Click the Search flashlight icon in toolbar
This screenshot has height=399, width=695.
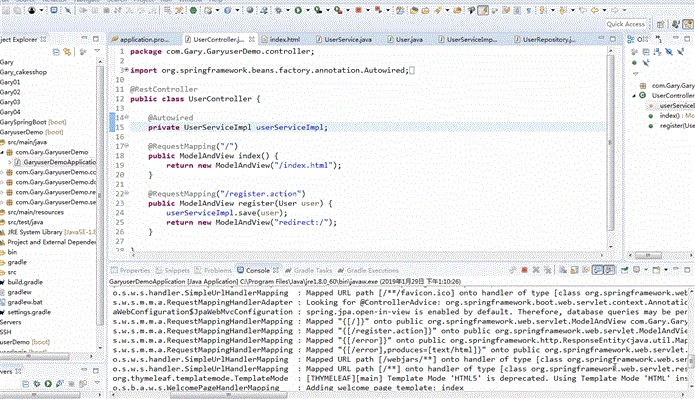tap(437, 10)
